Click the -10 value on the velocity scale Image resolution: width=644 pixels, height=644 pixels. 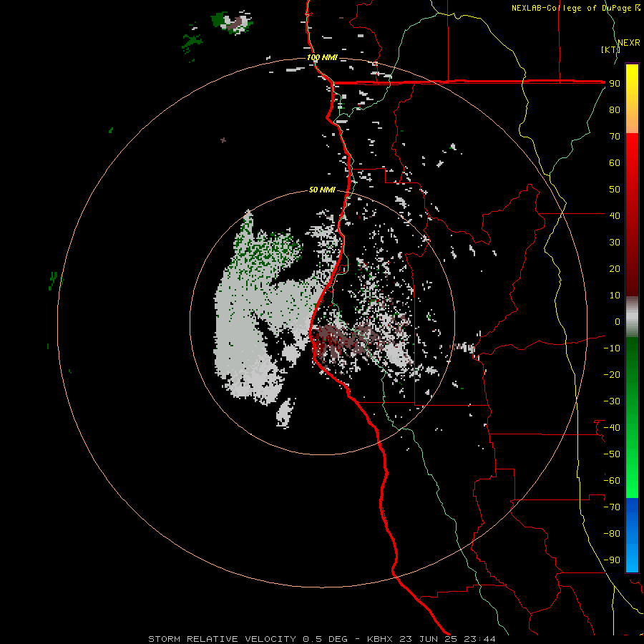[612, 348]
